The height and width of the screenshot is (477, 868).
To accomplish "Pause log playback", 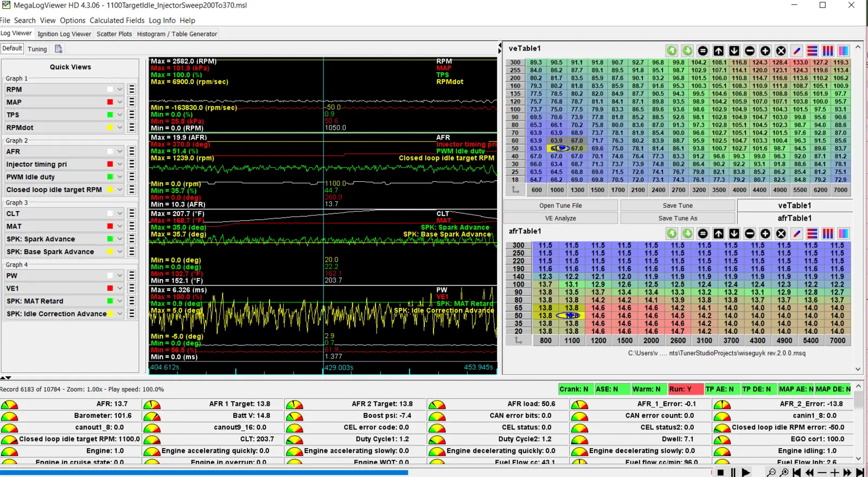I will (x=733, y=473).
